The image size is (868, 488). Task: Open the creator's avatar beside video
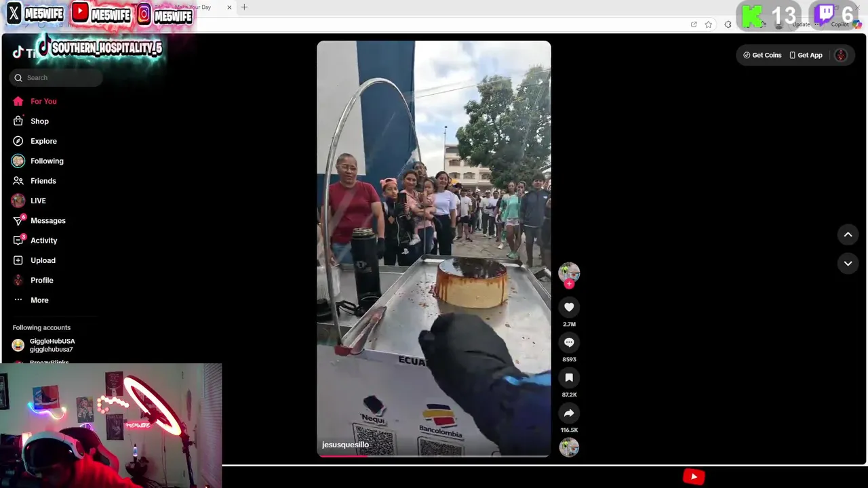coord(569,272)
